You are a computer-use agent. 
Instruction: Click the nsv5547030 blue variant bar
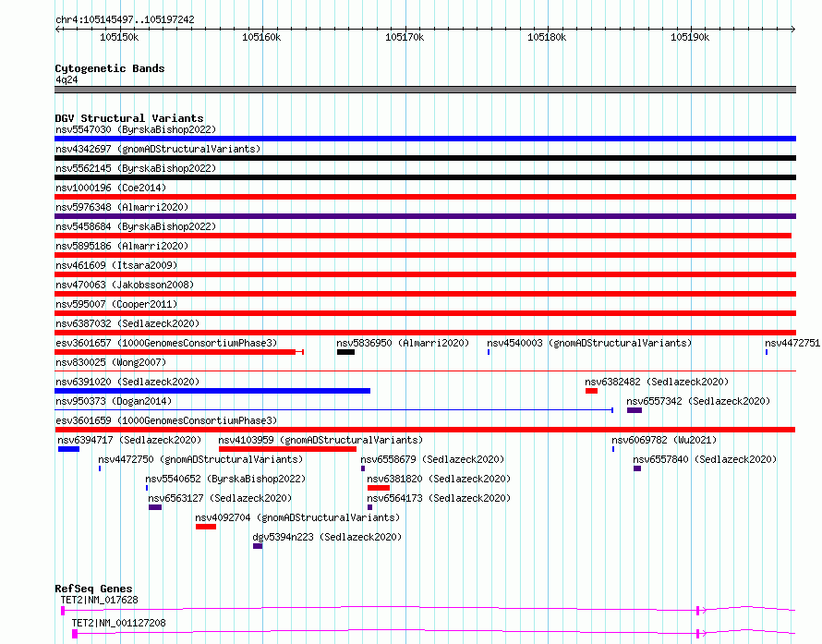(x=425, y=139)
